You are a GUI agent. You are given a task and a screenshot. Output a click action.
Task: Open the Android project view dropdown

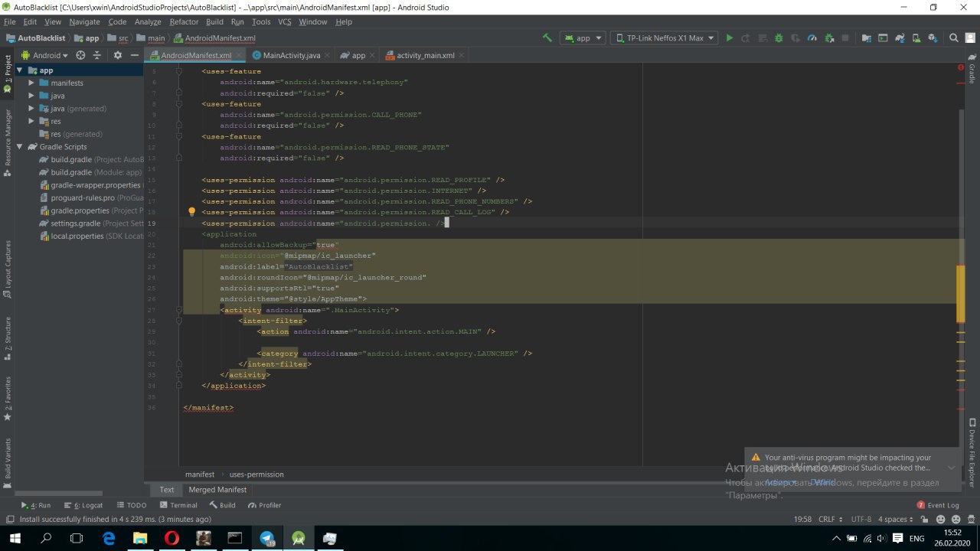click(x=44, y=55)
